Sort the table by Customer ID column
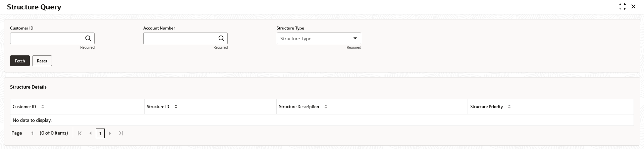The width and height of the screenshot is (644, 149). [43, 107]
